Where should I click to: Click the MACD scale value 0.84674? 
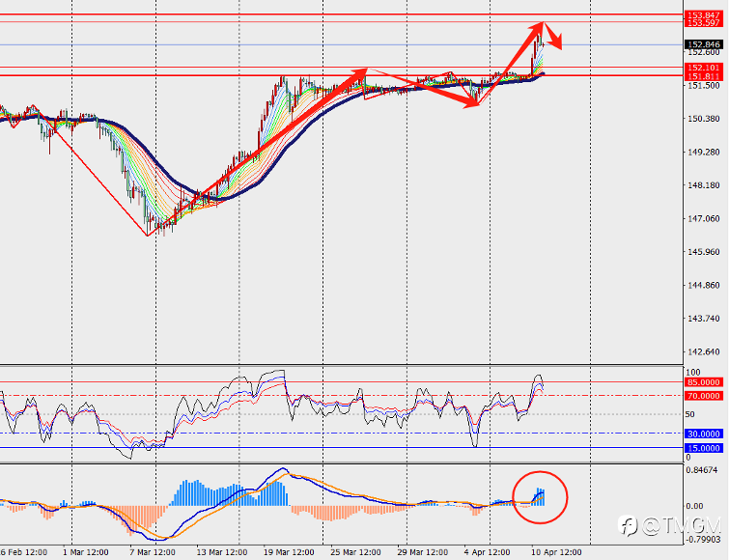pos(701,470)
